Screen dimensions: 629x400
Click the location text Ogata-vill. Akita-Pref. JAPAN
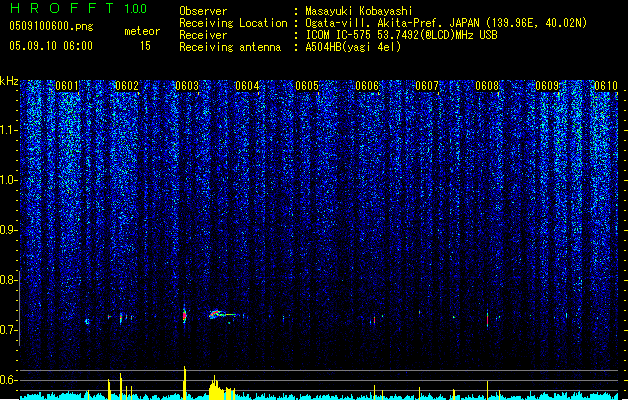[x=392, y=23]
